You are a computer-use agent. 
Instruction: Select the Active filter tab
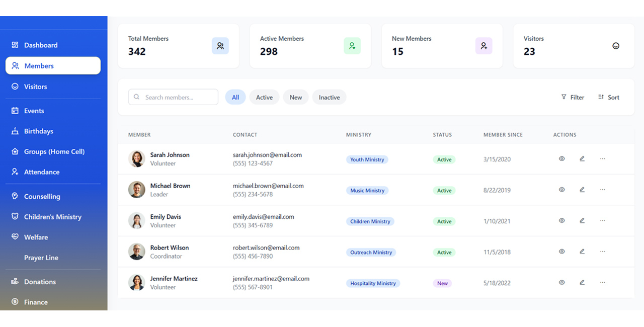click(x=264, y=98)
